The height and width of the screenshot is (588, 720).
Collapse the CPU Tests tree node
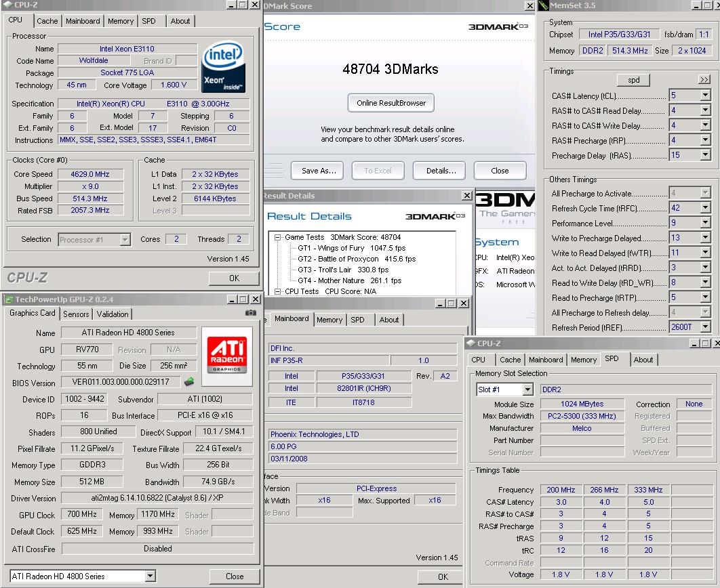pyautogui.click(x=277, y=291)
